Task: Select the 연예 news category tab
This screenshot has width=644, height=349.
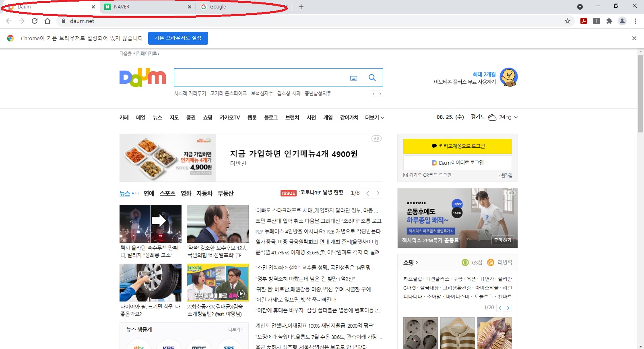Action: coord(149,193)
